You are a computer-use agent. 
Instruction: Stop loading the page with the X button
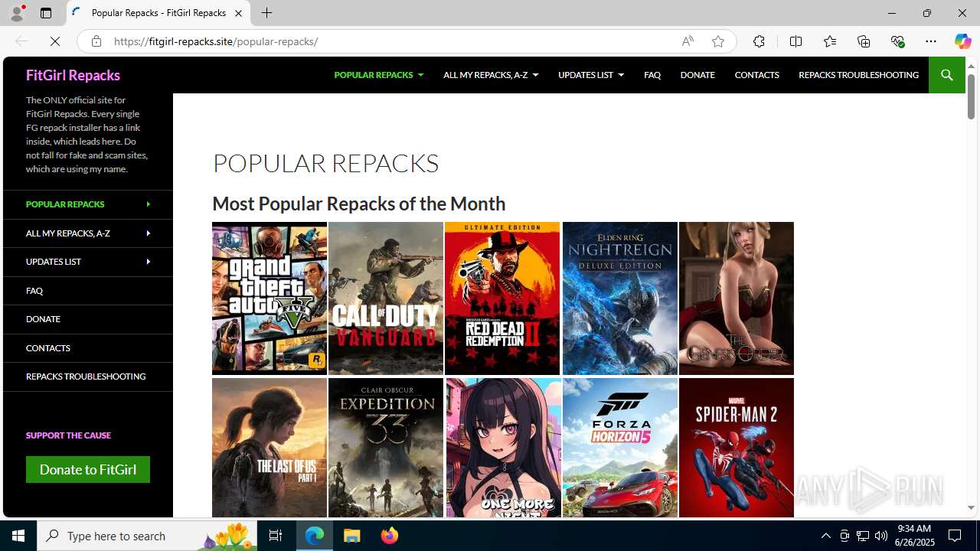tap(55, 41)
